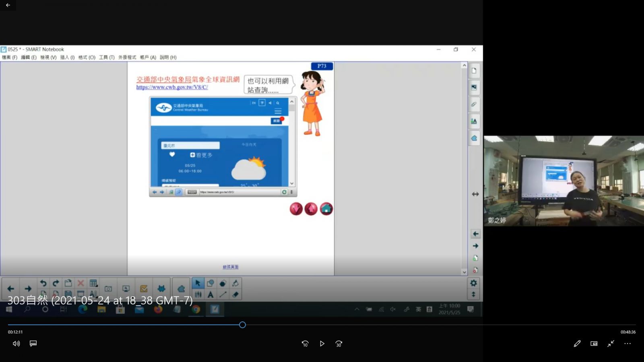
Task: Click the red X delete icon
Action: 80,283
